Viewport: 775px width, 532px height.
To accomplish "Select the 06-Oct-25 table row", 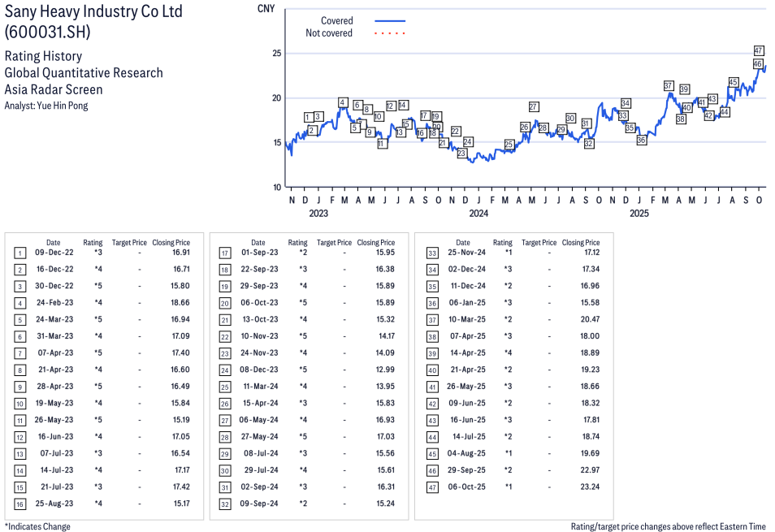I will coord(513,487).
